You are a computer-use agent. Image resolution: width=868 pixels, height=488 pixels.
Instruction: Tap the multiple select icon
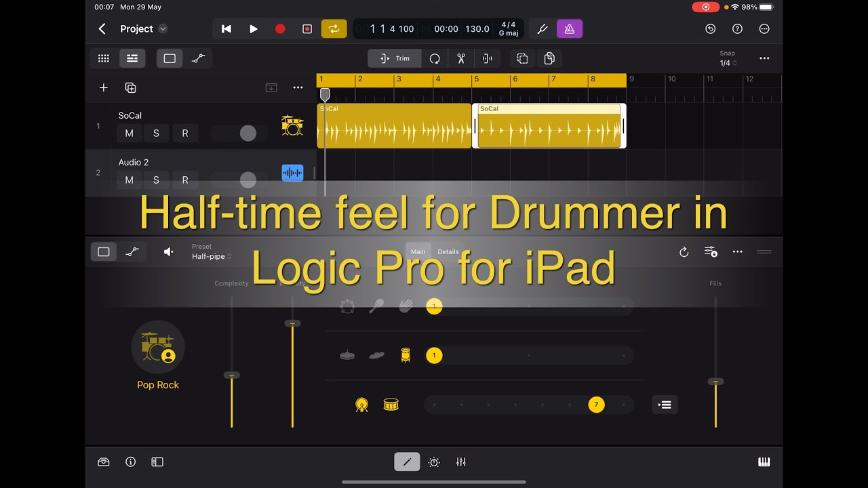[x=522, y=58]
